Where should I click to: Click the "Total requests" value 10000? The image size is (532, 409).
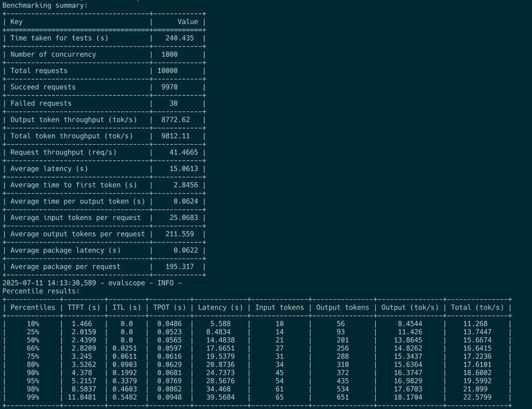[x=174, y=71]
